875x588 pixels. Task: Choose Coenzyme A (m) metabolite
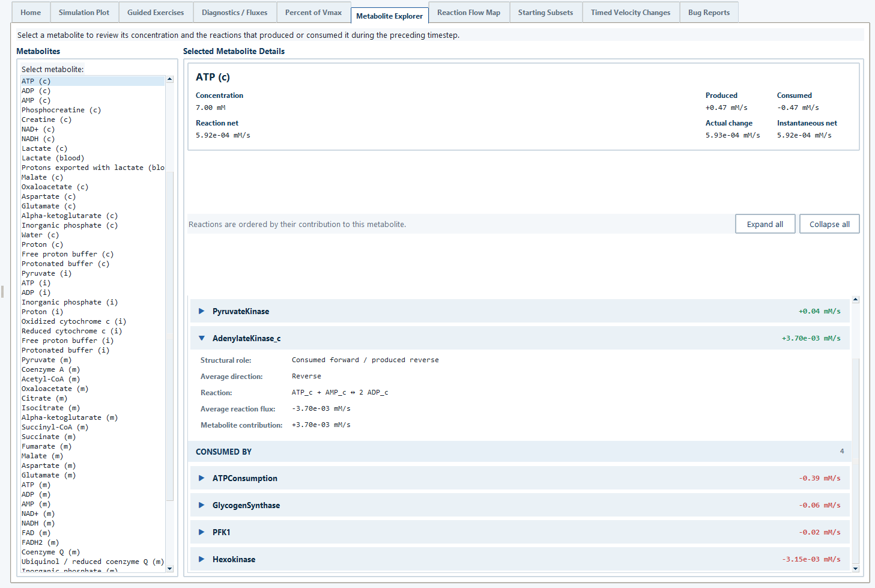coord(92,369)
